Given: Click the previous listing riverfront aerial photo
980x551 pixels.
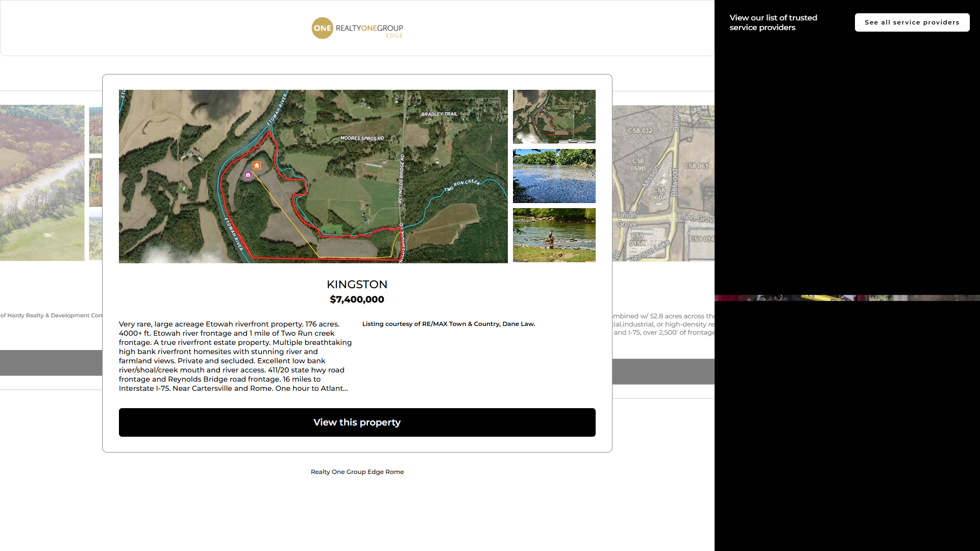Looking at the screenshot, I should (42, 183).
